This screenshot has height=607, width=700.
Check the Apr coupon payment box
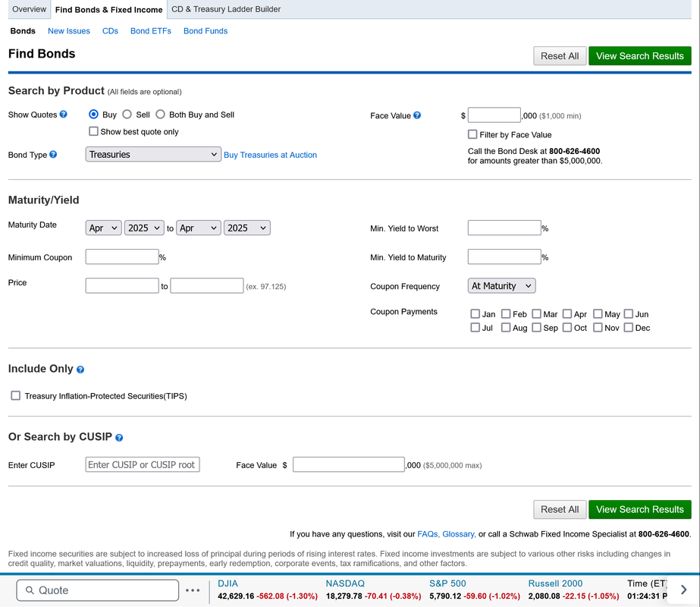click(x=567, y=314)
